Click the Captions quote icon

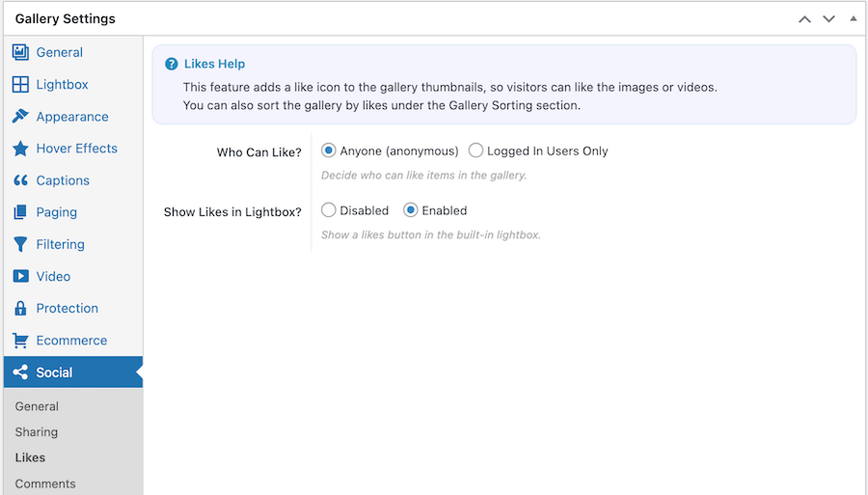click(x=20, y=180)
